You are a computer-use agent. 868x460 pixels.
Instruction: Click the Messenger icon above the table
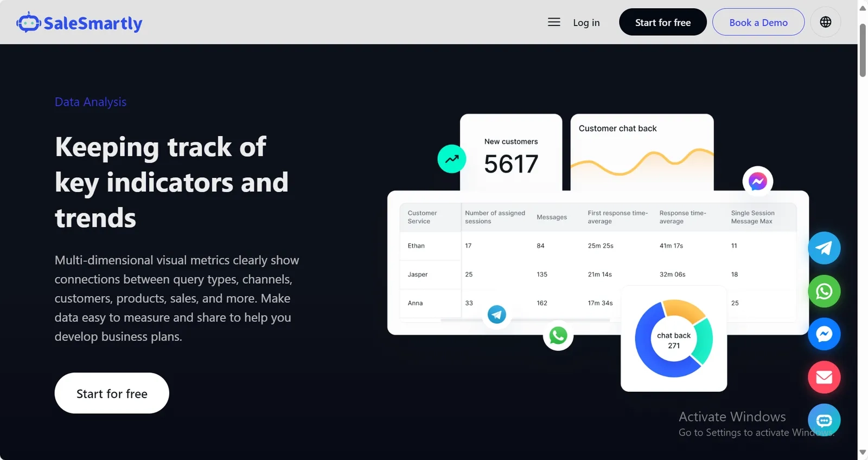pos(757,181)
